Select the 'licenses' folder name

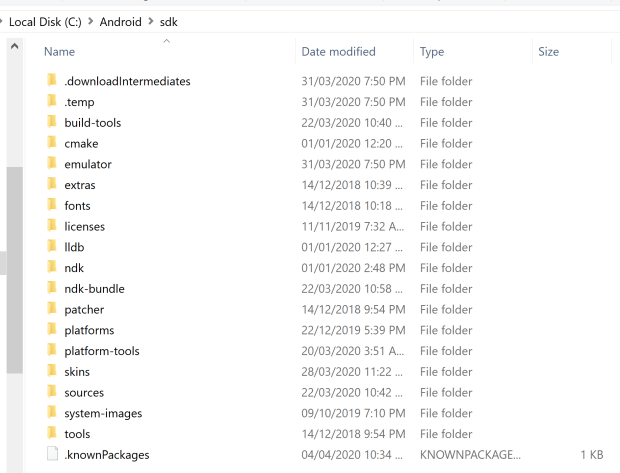[x=85, y=227]
